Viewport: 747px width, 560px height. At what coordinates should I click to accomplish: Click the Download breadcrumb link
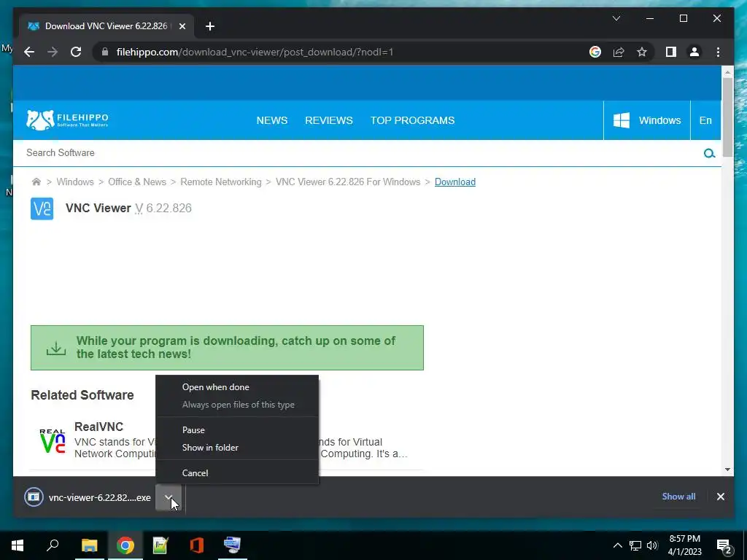455,182
